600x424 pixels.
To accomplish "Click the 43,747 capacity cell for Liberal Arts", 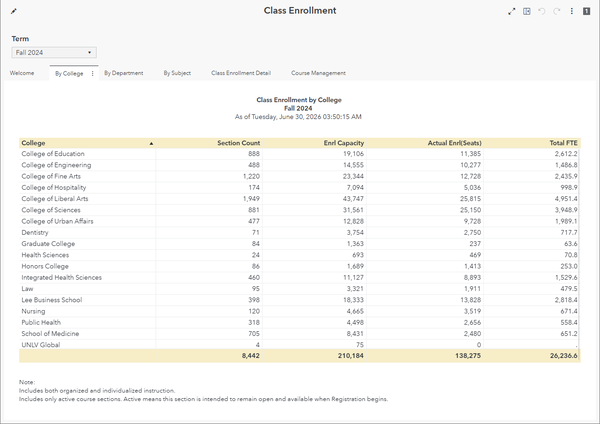I will coord(353,199).
